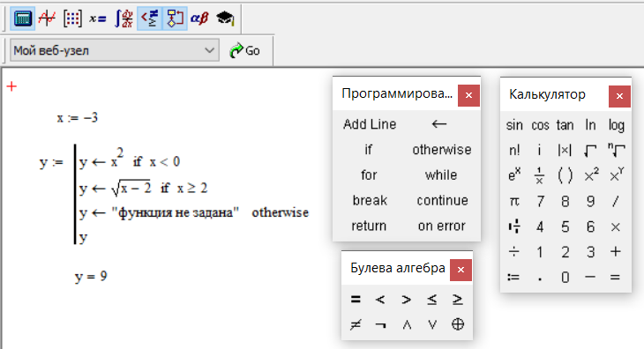Insert sin function from Calculator
The height and width of the screenshot is (349, 644).
(x=514, y=125)
